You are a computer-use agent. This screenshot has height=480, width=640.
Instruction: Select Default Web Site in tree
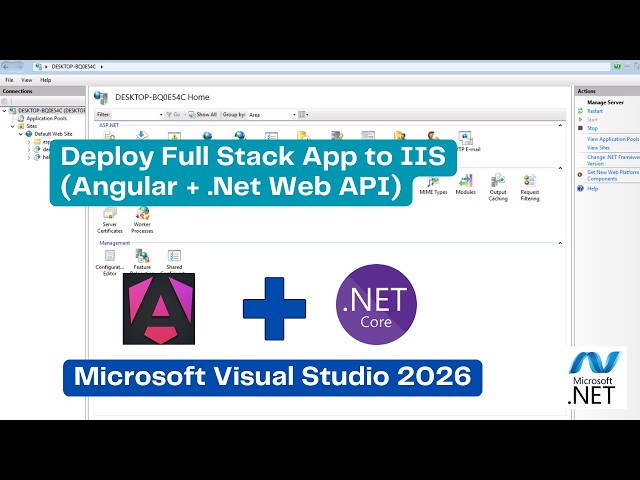point(53,134)
